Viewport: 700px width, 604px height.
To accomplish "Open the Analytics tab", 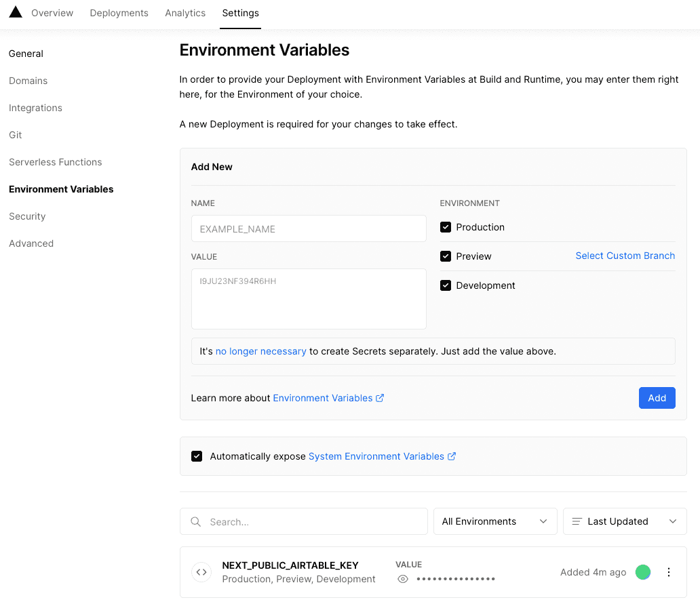I will (x=185, y=13).
